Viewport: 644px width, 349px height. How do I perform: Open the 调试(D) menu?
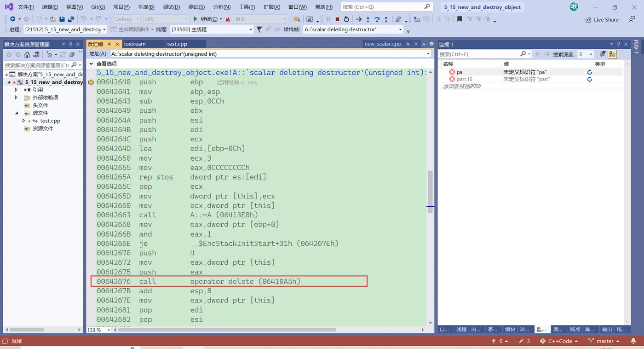171,6
